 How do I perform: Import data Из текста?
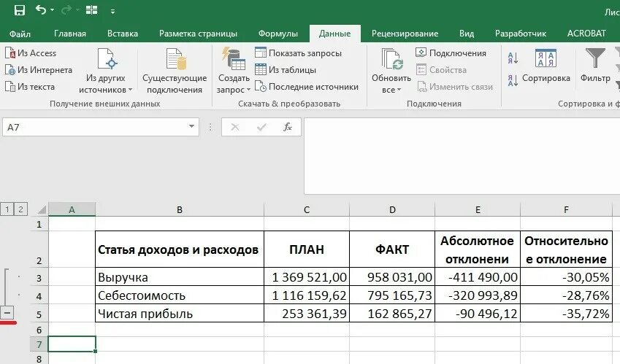30,87
